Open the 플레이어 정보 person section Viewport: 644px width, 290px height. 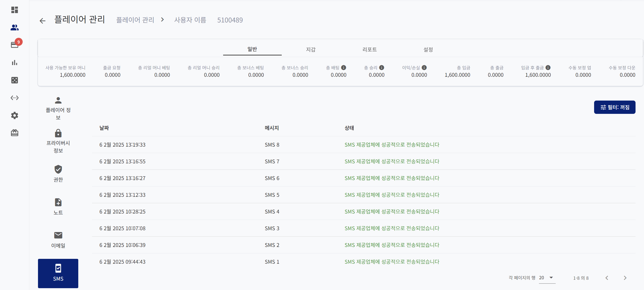(x=58, y=108)
